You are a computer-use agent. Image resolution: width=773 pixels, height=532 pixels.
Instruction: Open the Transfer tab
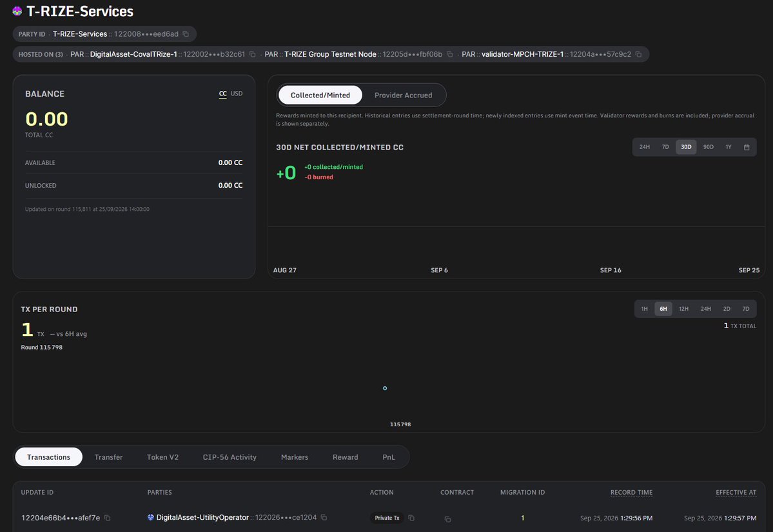108,457
